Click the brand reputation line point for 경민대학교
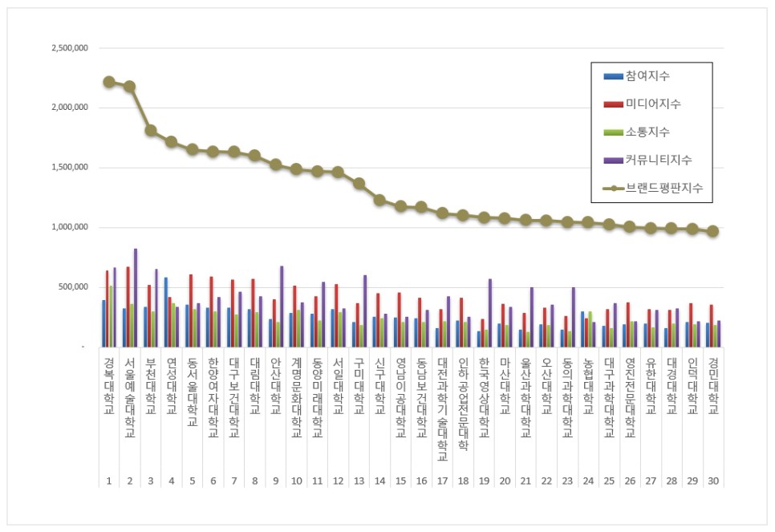This screenshot has height=532, width=775. (713, 231)
